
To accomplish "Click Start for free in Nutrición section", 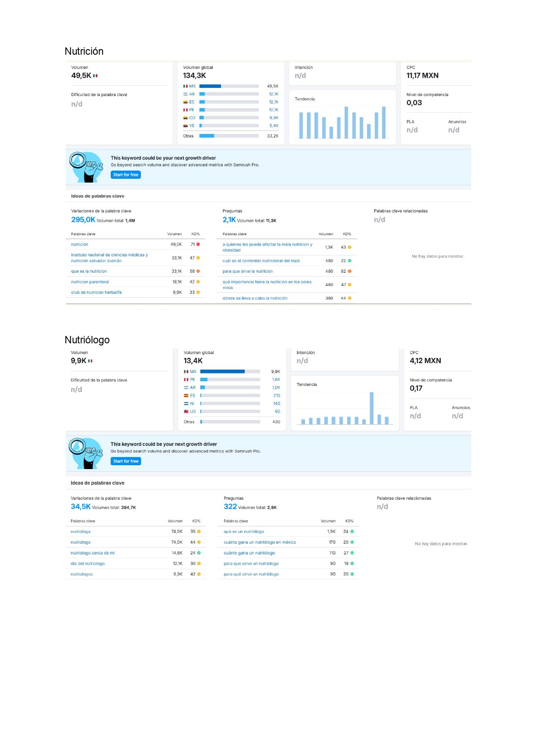I will pos(126,175).
